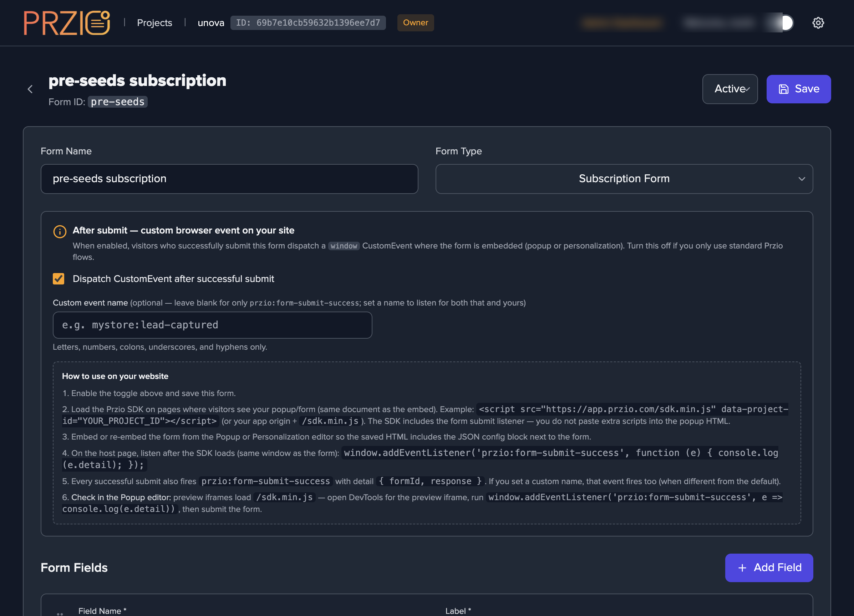
Task: Click the project ID badge
Action: pyautogui.click(x=307, y=22)
